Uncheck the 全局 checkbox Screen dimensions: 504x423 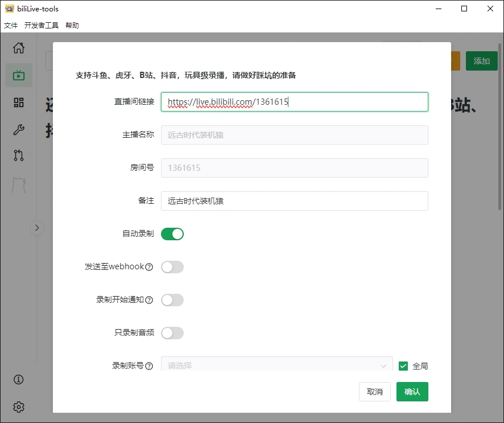pyautogui.click(x=403, y=366)
